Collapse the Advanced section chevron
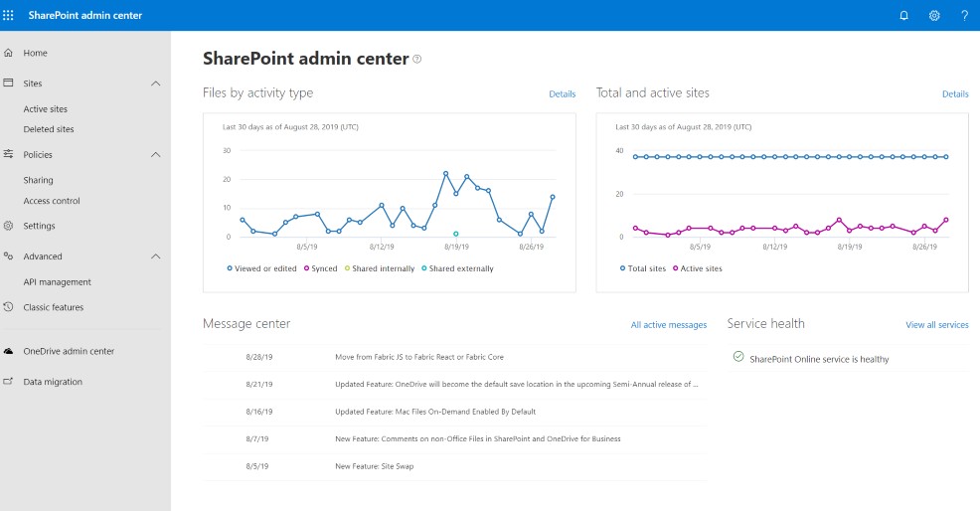The image size is (980, 511). coord(156,256)
